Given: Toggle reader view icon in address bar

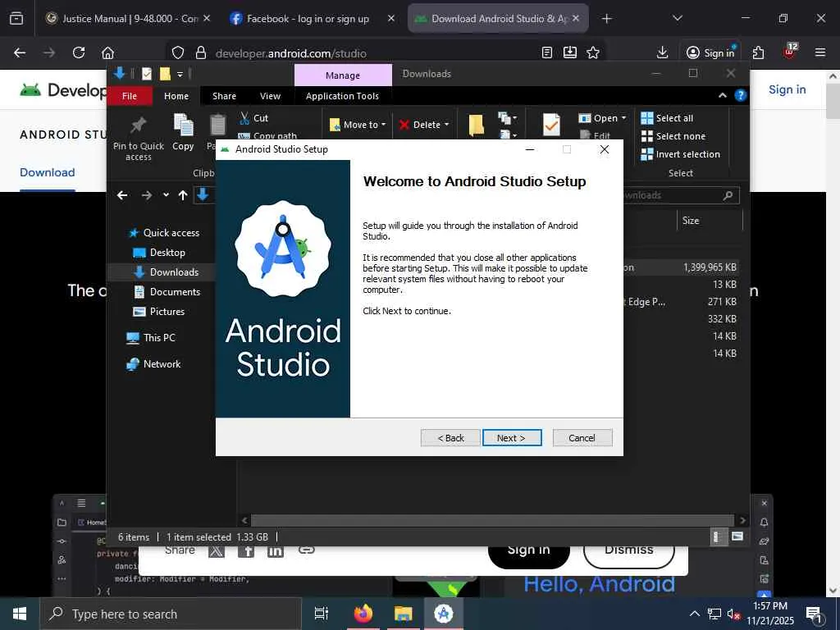Looking at the screenshot, I should pyautogui.click(x=547, y=52).
